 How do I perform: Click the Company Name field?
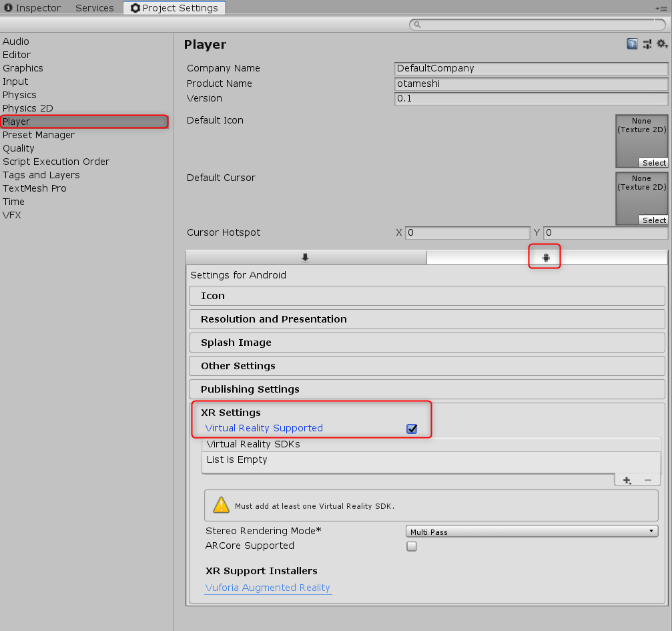pyautogui.click(x=531, y=68)
